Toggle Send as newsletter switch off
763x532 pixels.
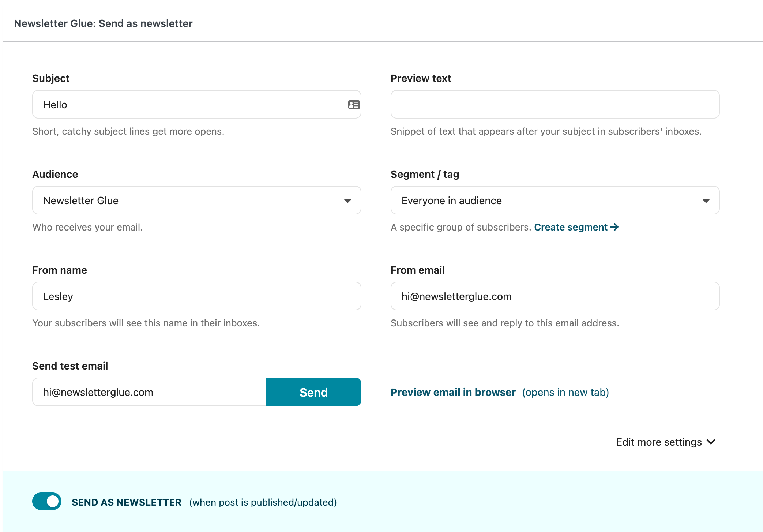[47, 502]
